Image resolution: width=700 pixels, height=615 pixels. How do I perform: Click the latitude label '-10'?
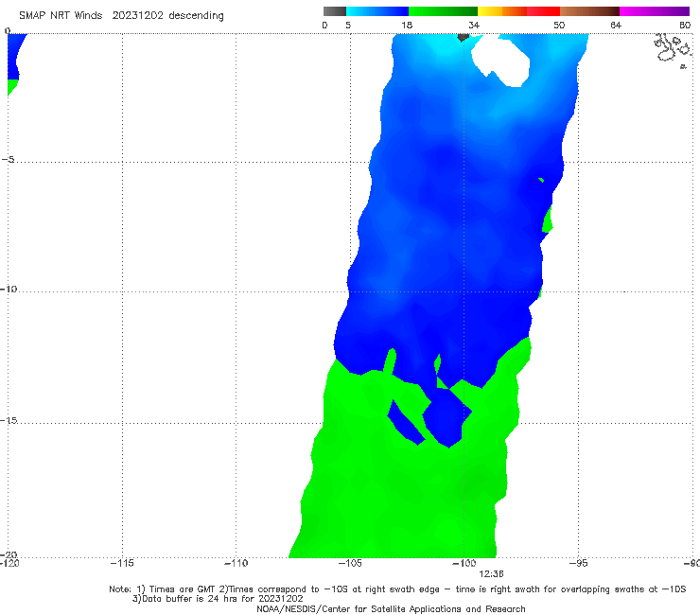(9, 289)
